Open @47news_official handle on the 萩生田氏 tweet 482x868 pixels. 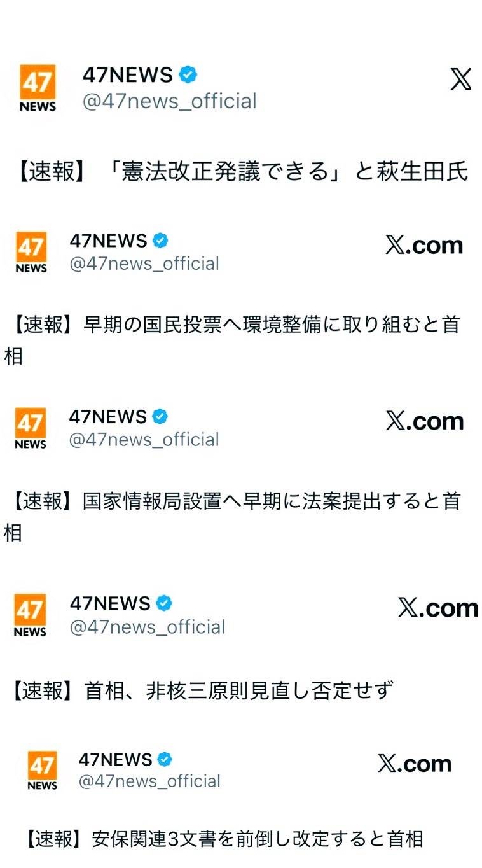point(170,101)
